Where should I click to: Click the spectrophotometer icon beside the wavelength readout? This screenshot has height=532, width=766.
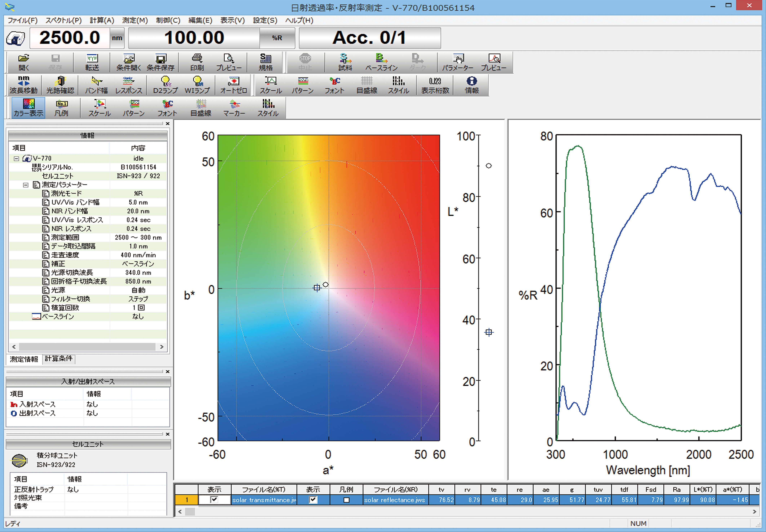click(x=16, y=38)
